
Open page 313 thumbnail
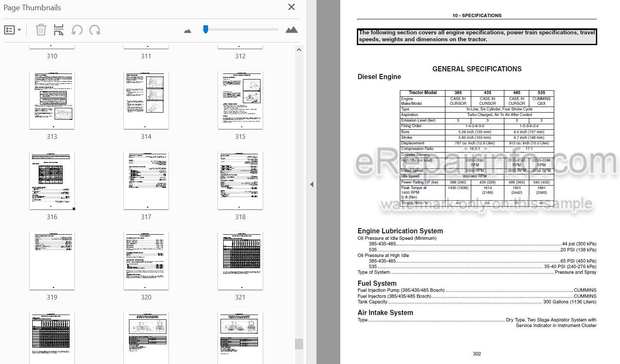point(52,100)
